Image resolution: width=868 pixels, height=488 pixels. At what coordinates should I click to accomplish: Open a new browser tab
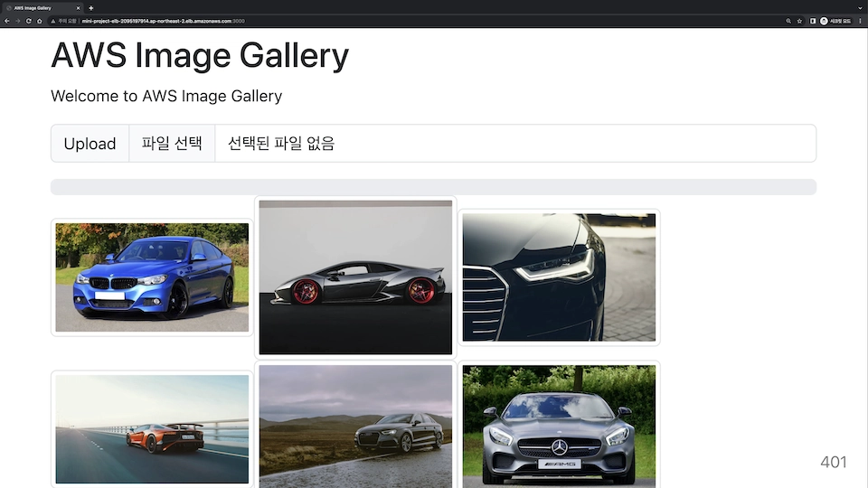[x=90, y=7]
